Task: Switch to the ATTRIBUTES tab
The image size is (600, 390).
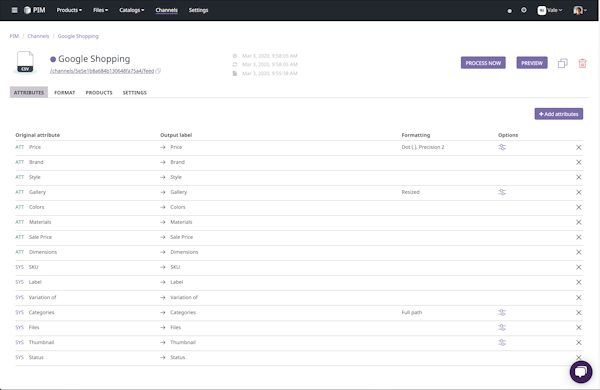Action: pyautogui.click(x=29, y=93)
